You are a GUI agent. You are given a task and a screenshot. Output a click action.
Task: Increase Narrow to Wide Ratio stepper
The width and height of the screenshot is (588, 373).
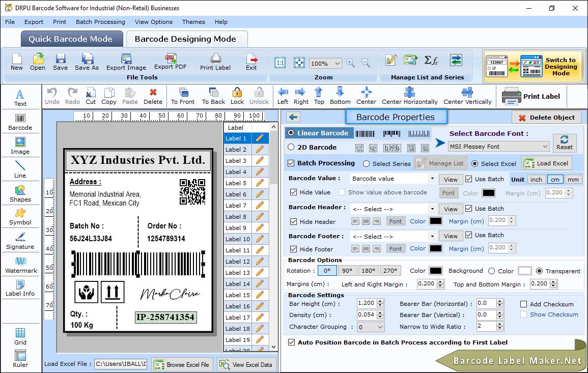(x=499, y=324)
